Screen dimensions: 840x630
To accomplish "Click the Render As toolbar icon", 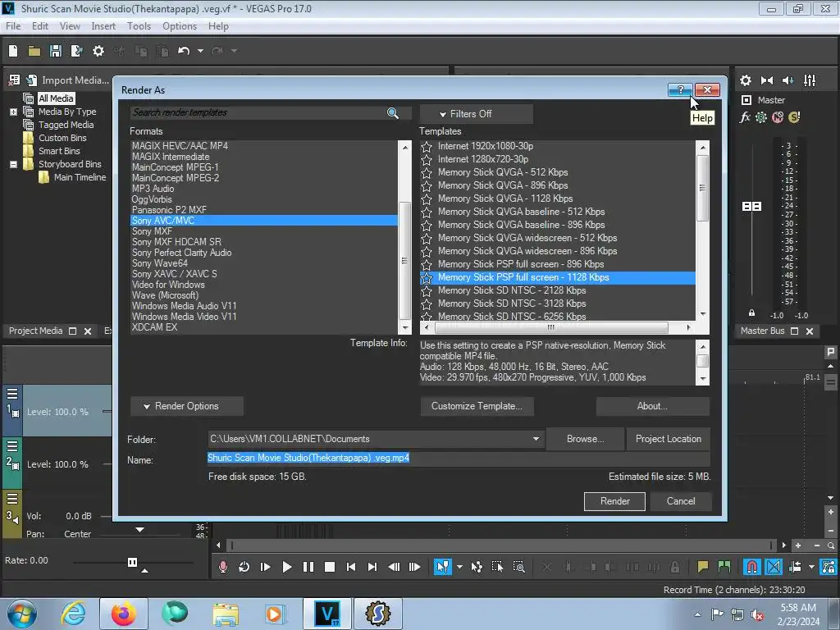I will pos(76,51).
